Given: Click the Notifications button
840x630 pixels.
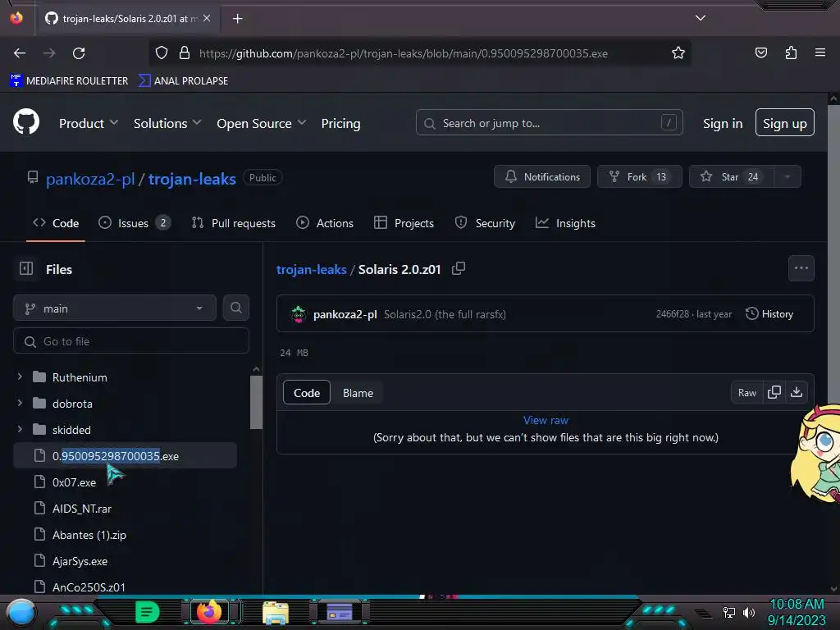Looking at the screenshot, I should coord(542,177).
